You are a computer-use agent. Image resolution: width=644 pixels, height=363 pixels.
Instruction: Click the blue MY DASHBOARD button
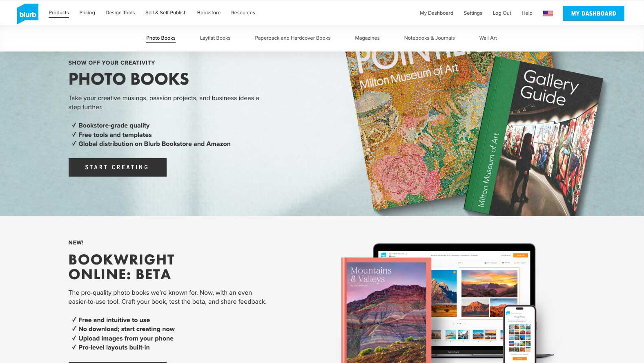[593, 13]
